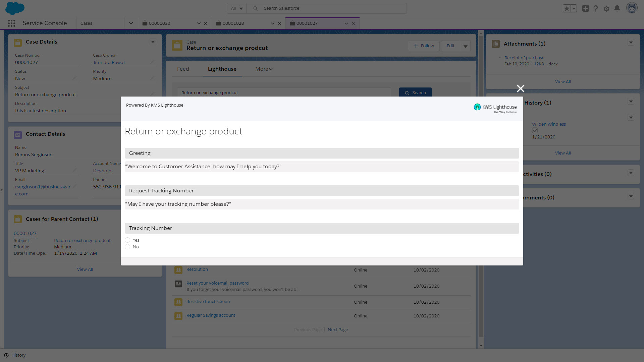The height and width of the screenshot is (362, 644).
Task: Open the Favorites star icon
Action: tap(567, 8)
